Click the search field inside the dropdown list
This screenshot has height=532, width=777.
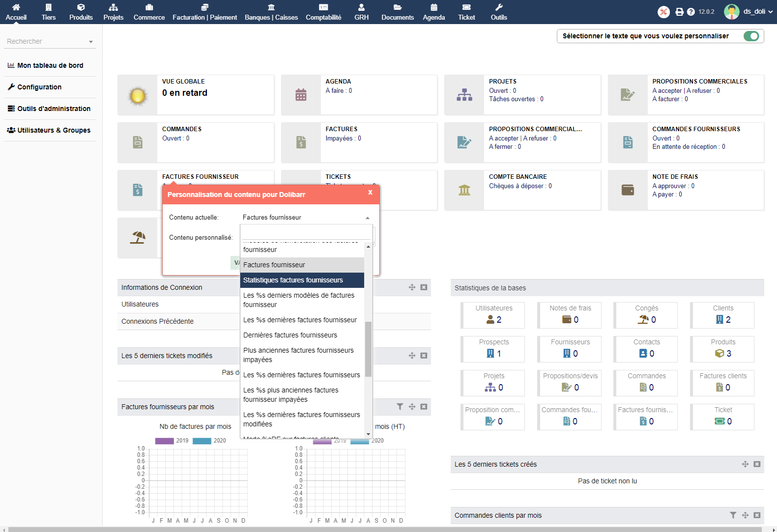[x=306, y=233]
